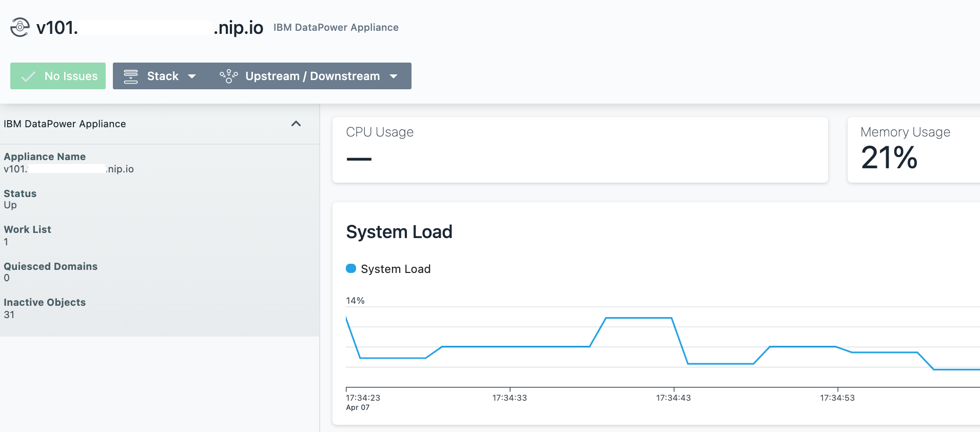Select the Inactive Objects value 31

point(9,315)
